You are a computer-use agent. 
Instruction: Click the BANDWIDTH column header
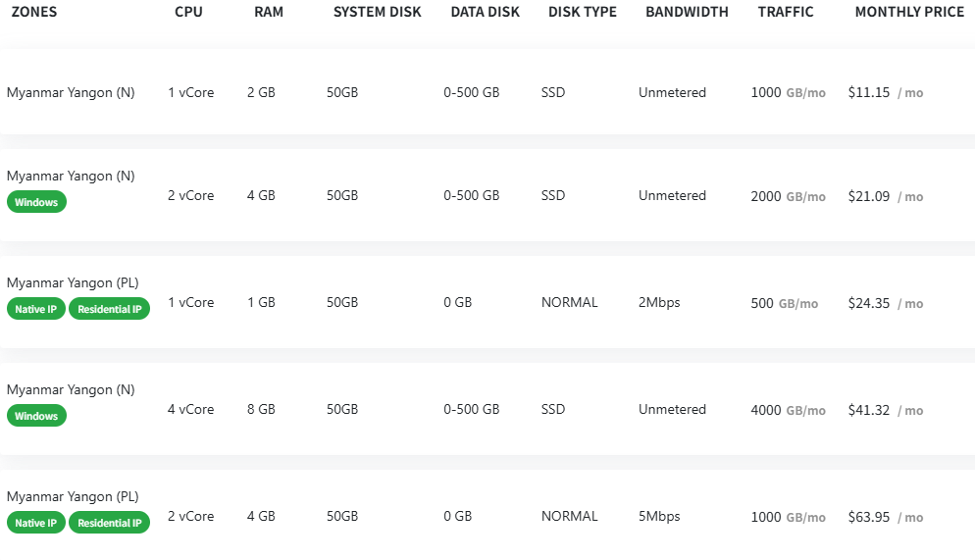687,13
